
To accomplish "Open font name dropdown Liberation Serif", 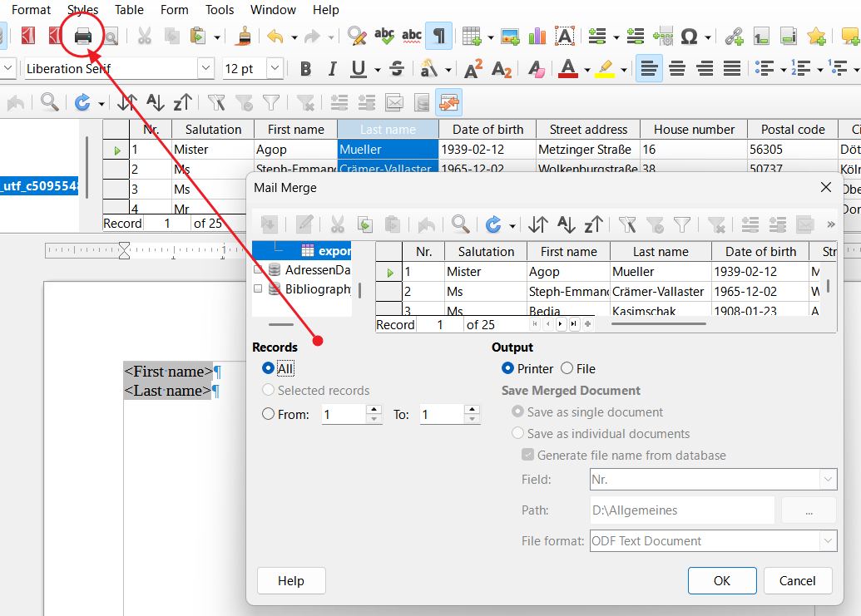I will pyautogui.click(x=206, y=68).
